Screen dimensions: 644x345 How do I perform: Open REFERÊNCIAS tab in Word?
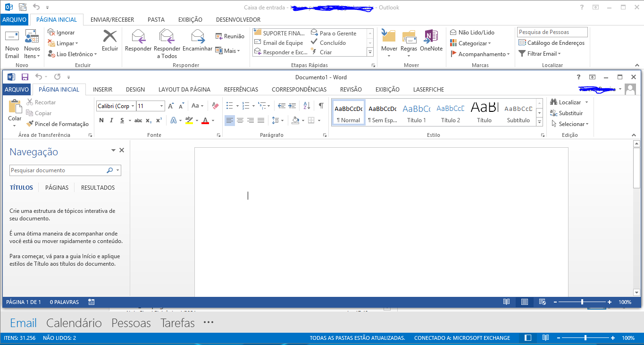(241, 89)
